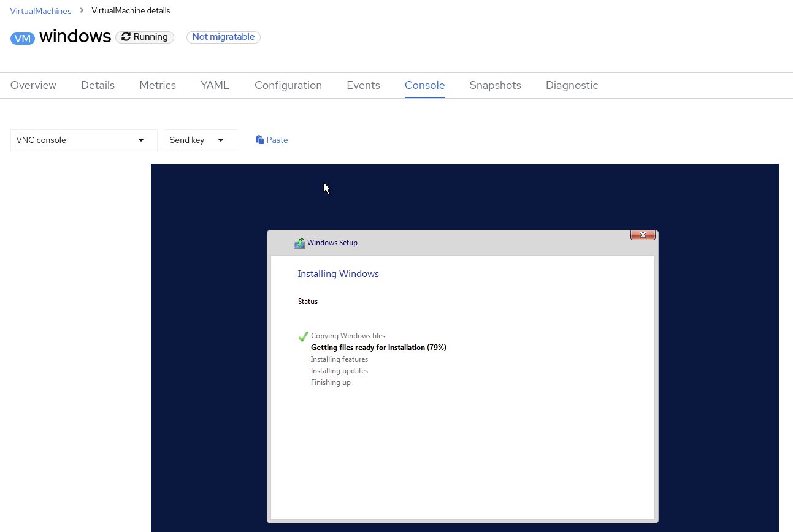Click the Paste clipboard icon
The image size is (793, 532).
coord(260,140)
